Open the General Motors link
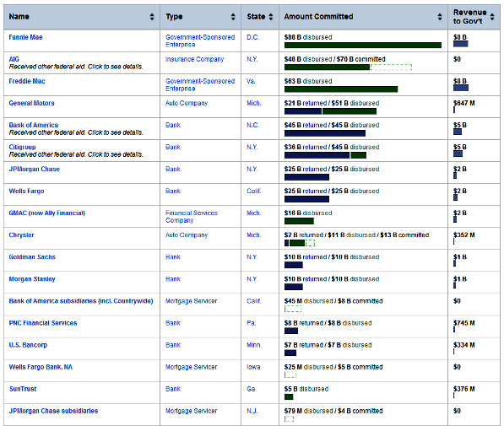 (x=31, y=103)
